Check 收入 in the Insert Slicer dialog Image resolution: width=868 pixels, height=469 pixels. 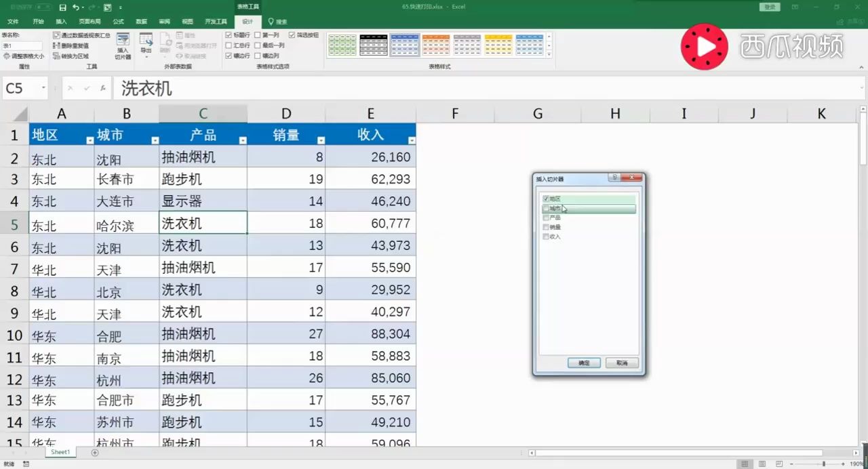[x=546, y=237]
